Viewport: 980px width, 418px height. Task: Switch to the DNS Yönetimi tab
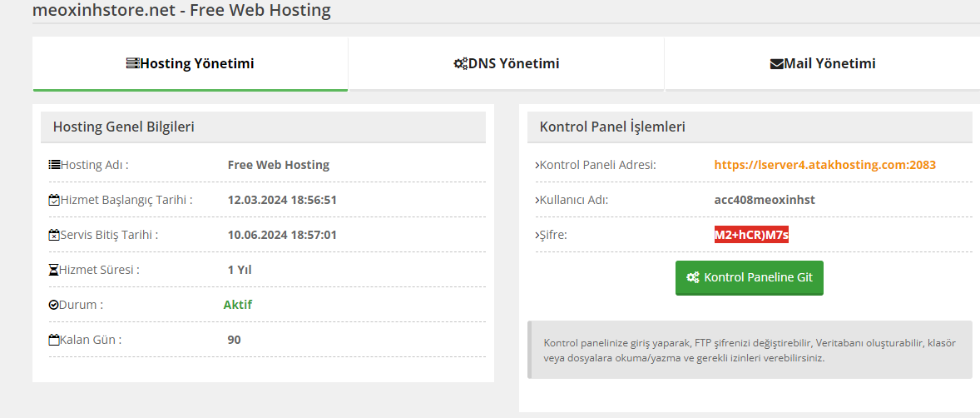pos(507,64)
